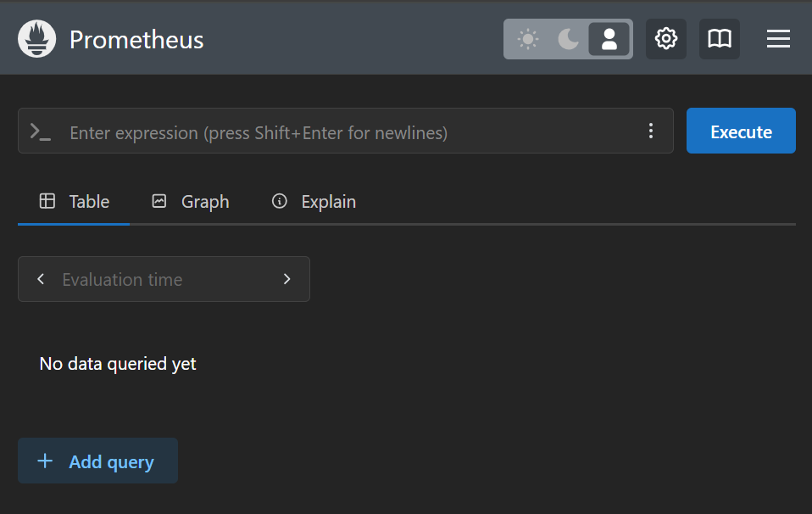Click the Prometheus flame logo
The image size is (812, 514).
(36, 39)
